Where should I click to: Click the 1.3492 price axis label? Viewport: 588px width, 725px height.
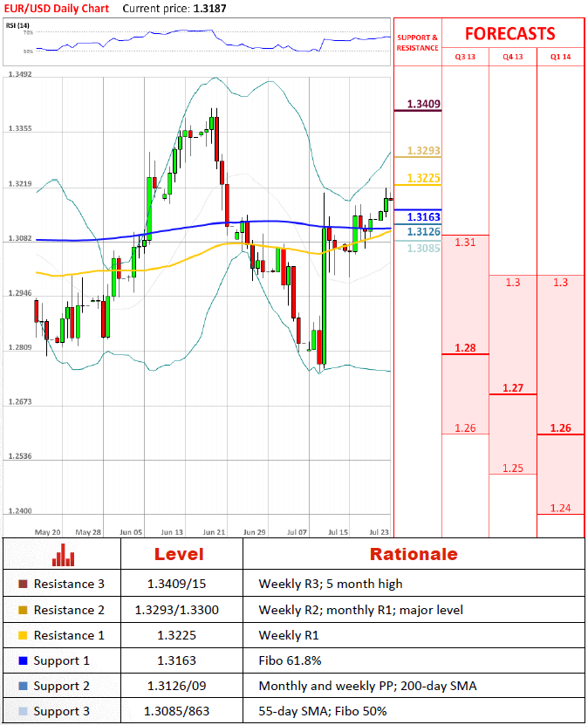point(20,74)
